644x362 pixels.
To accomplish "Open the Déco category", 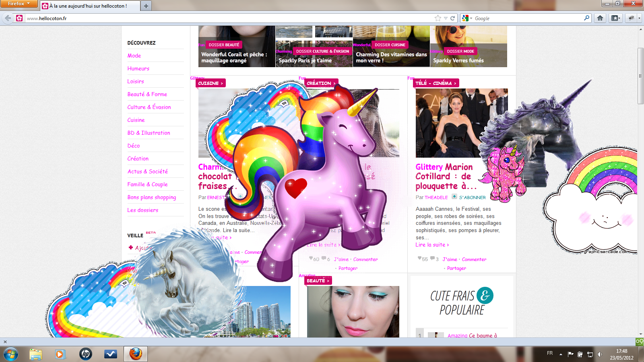I will coord(133,146).
